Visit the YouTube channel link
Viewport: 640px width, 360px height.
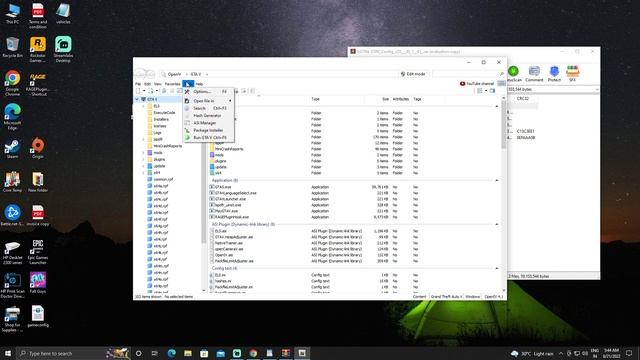[477, 84]
